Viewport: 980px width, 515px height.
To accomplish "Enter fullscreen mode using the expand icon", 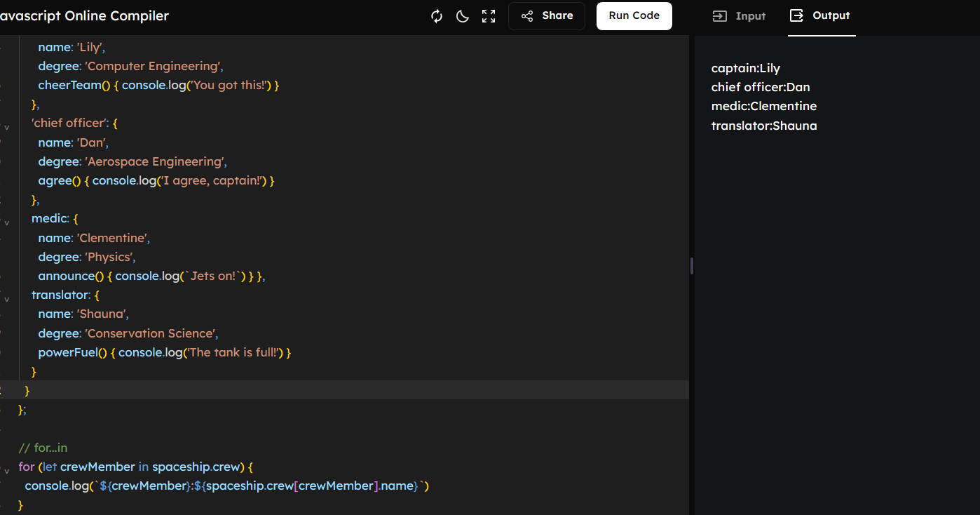I will tap(489, 16).
